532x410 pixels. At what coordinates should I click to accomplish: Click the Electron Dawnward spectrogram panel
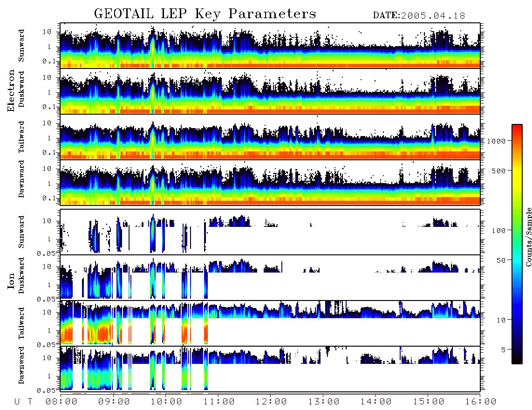tap(270, 182)
